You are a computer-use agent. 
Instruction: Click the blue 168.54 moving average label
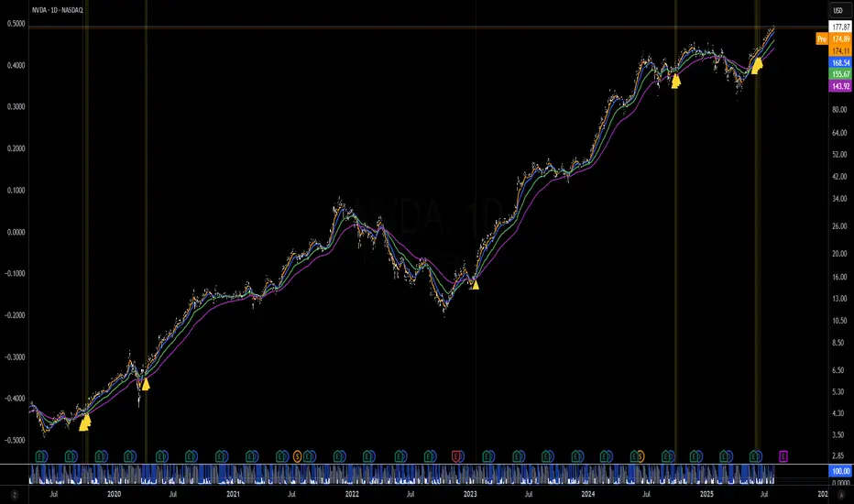tap(840, 62)
